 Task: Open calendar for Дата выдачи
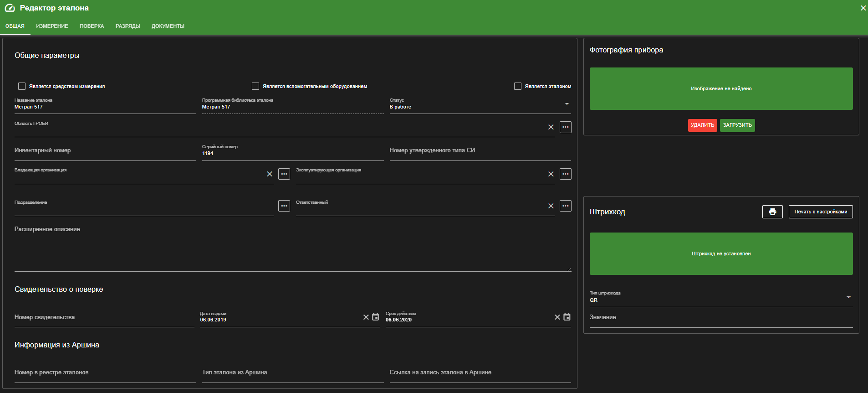click(376, 317)
